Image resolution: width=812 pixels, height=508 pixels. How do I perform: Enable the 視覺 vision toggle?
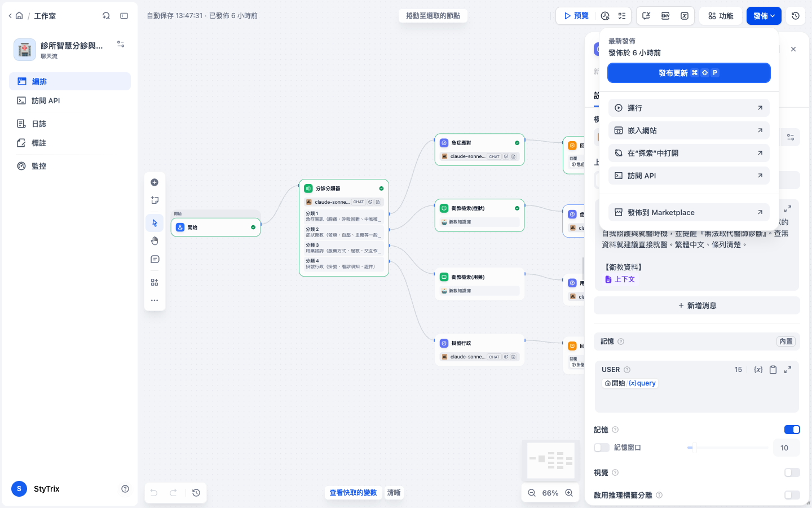[792, 472]
